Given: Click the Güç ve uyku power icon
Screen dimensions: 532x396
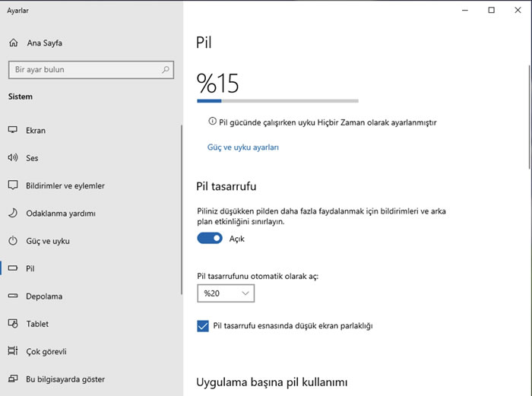Looking at the screenshot, I should click(x=12, y=241).
